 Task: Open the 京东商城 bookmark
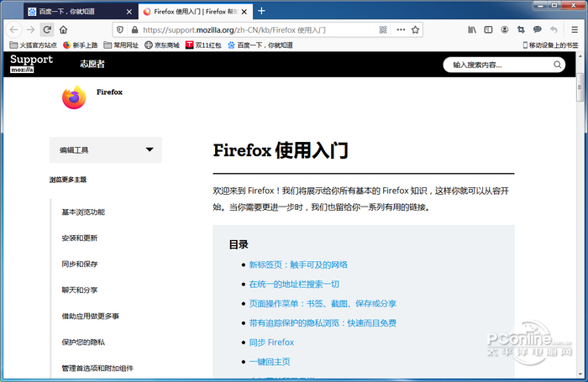coord(162,45)
